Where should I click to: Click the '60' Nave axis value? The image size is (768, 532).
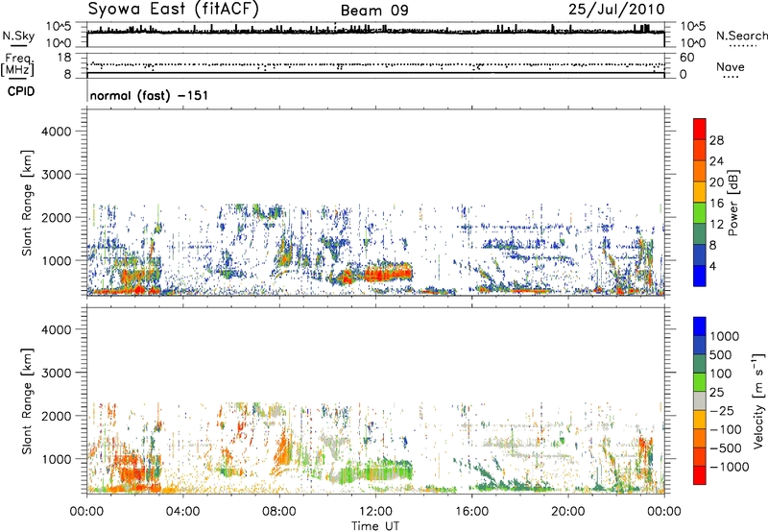point(686,58)
